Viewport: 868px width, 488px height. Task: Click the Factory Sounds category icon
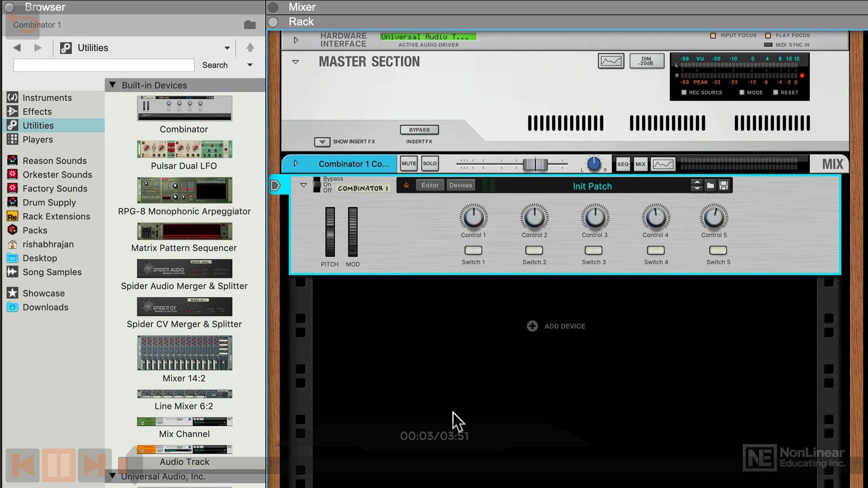click(x=12, y=188)
